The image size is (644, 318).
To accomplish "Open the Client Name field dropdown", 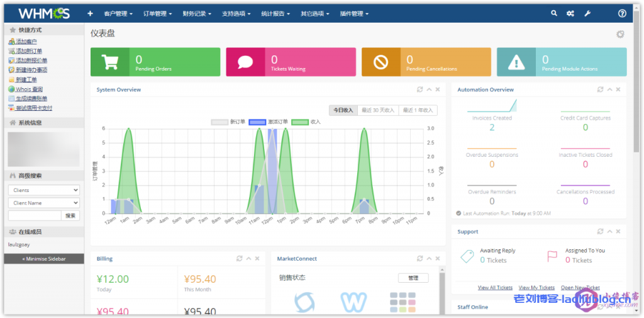I will click(43, 203).
